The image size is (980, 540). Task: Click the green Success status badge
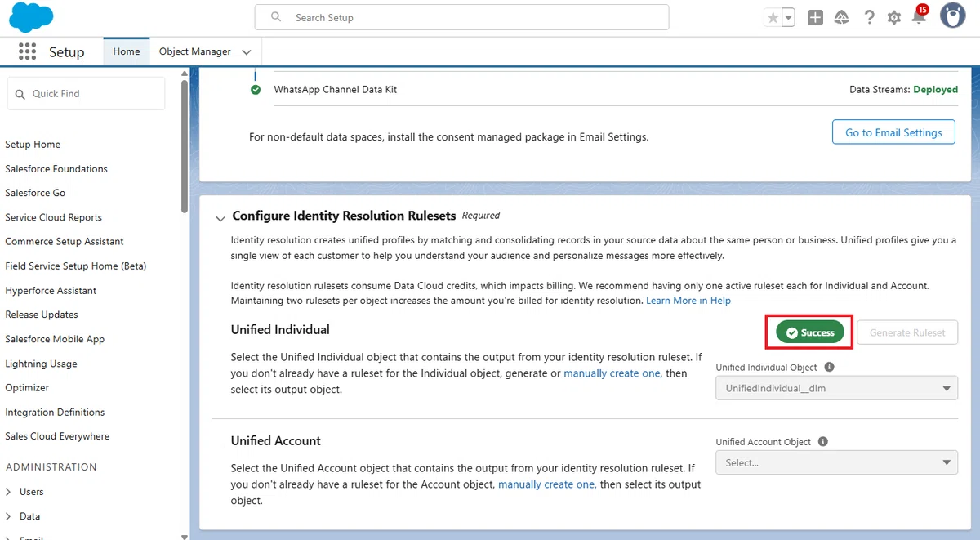pos(809,332)
